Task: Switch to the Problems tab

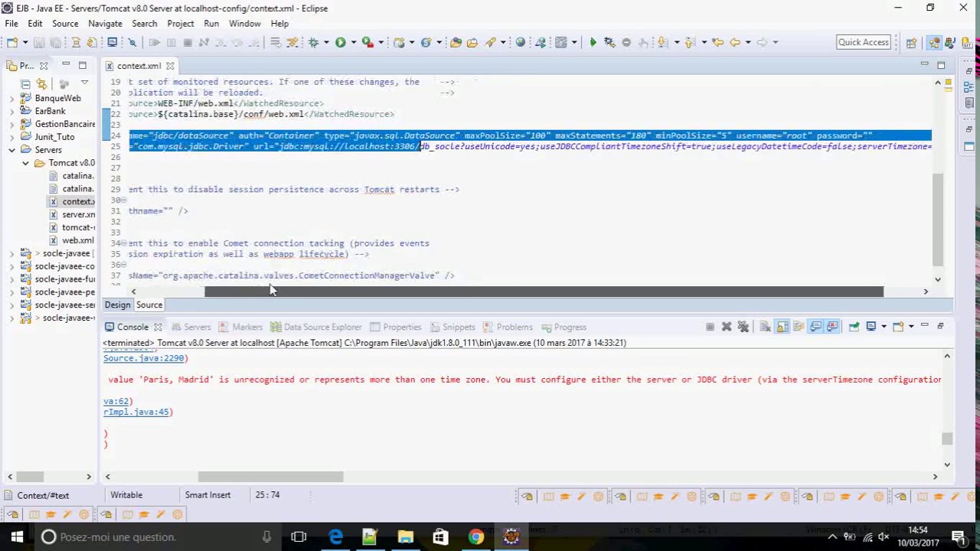Action: point(508,327)
